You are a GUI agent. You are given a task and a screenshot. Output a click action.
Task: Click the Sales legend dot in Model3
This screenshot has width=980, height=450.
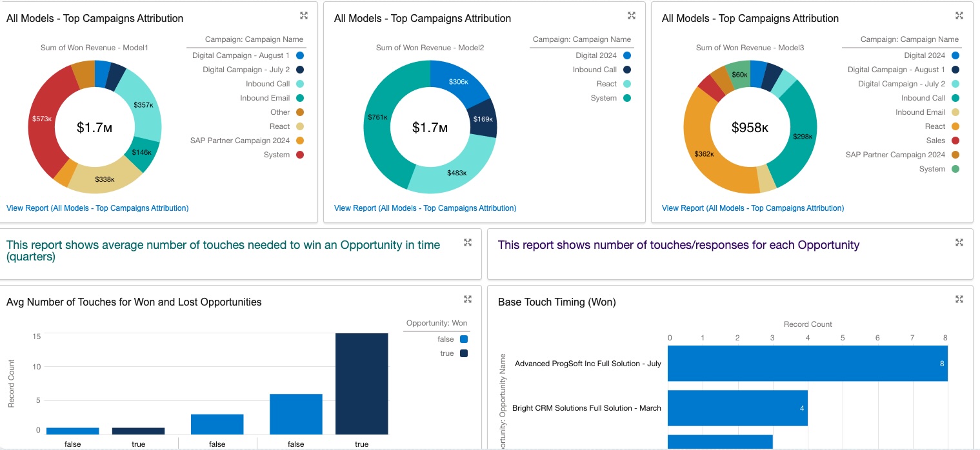click(955, 141)
